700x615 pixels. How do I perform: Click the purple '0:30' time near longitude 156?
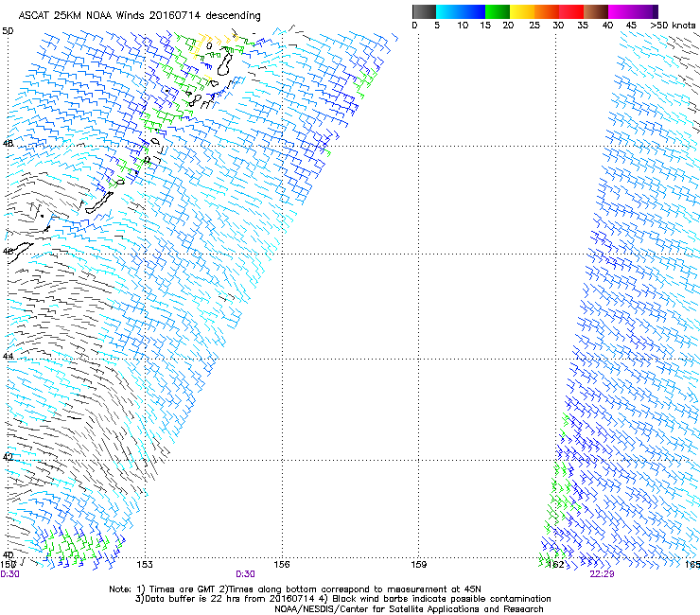tap(246, 574)
